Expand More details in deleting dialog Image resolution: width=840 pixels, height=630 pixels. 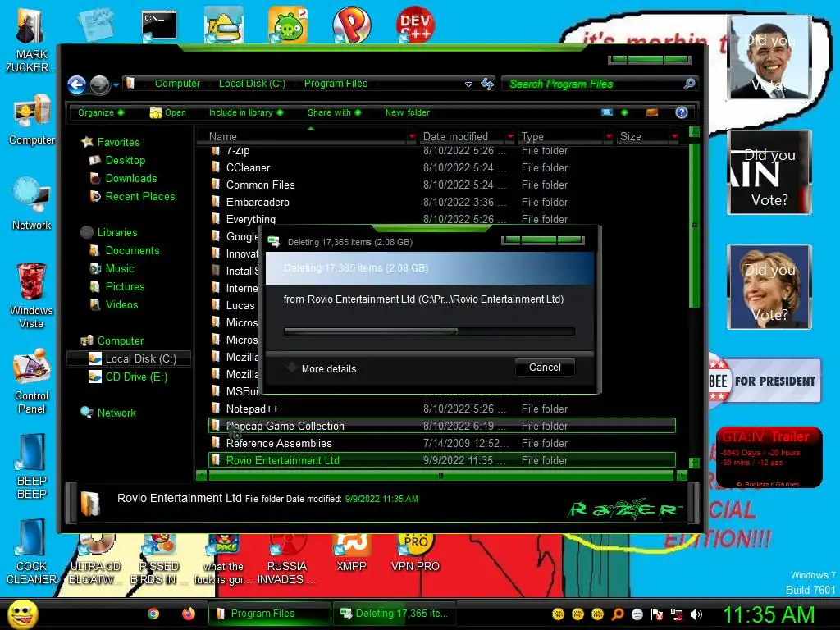[x=322, y=368]
